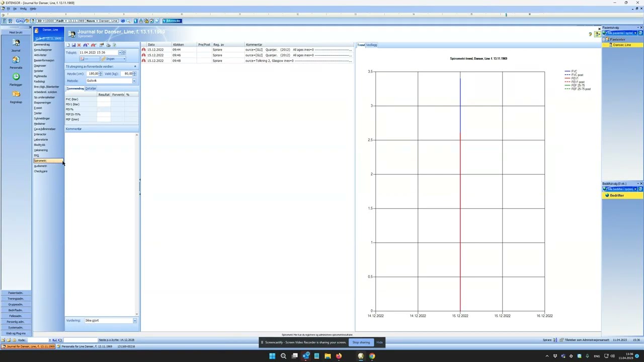Image resolution: width=644 pixels, height=362 pixels.
Task: Open the Journal shortcut icon
Action: pyautogui.click(x=16, y=43)
